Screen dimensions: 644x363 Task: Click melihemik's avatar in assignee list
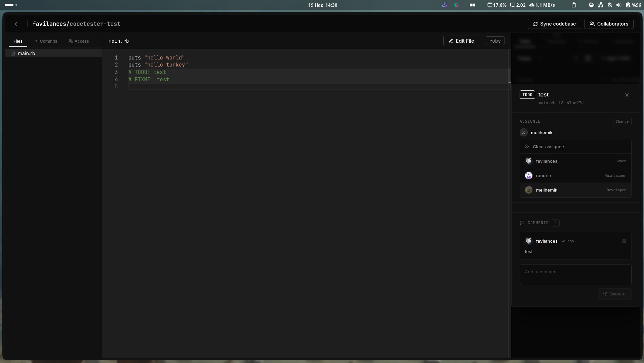click(x=529, y=190)
